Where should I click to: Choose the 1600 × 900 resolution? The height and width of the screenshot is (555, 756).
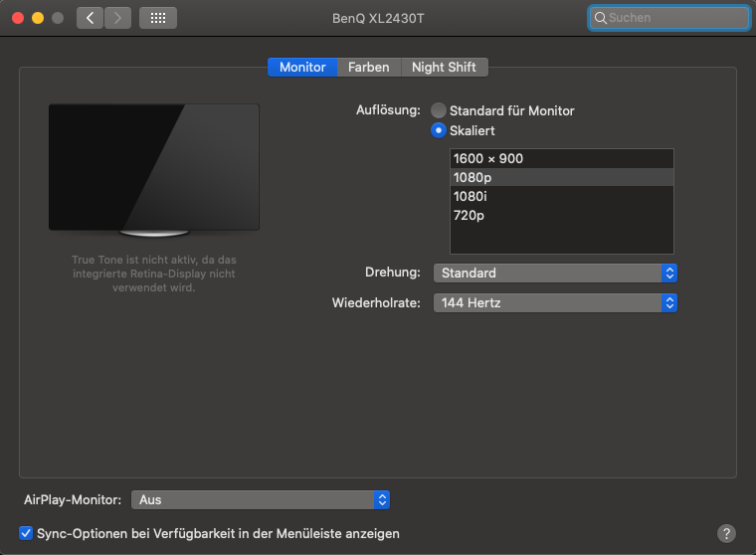click(562, 158)
